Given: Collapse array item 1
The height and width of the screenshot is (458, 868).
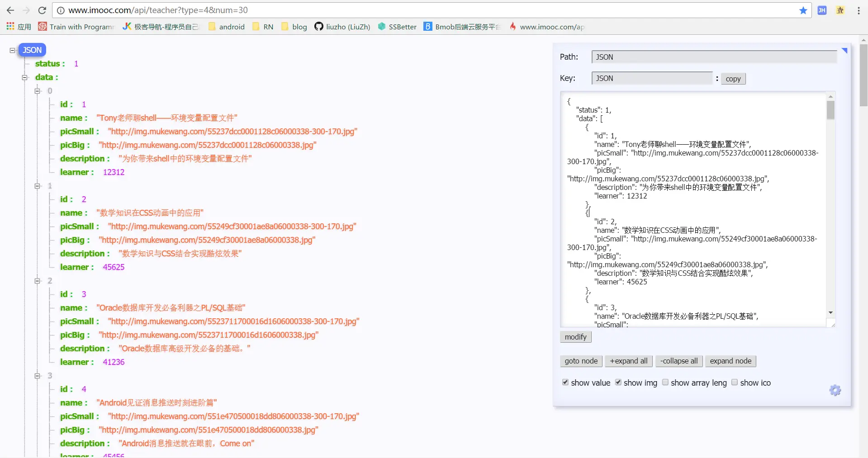Looking at the screenshot, I should tap(38, 186).
